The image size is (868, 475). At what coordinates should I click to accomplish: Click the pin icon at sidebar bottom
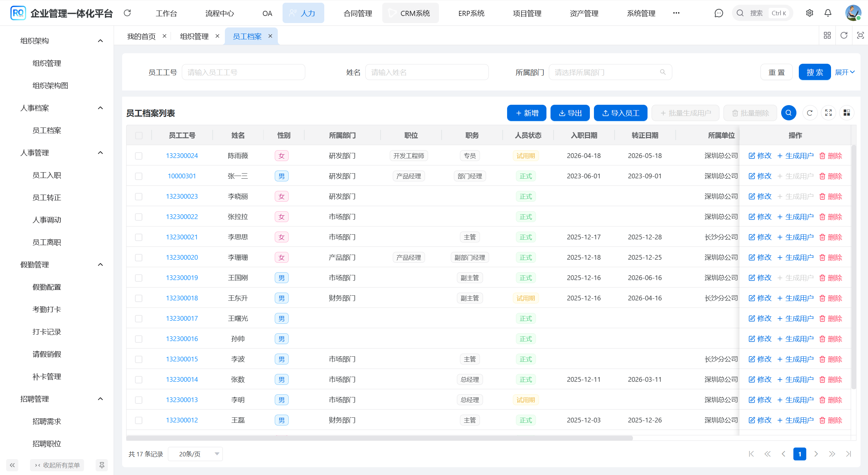102,465
